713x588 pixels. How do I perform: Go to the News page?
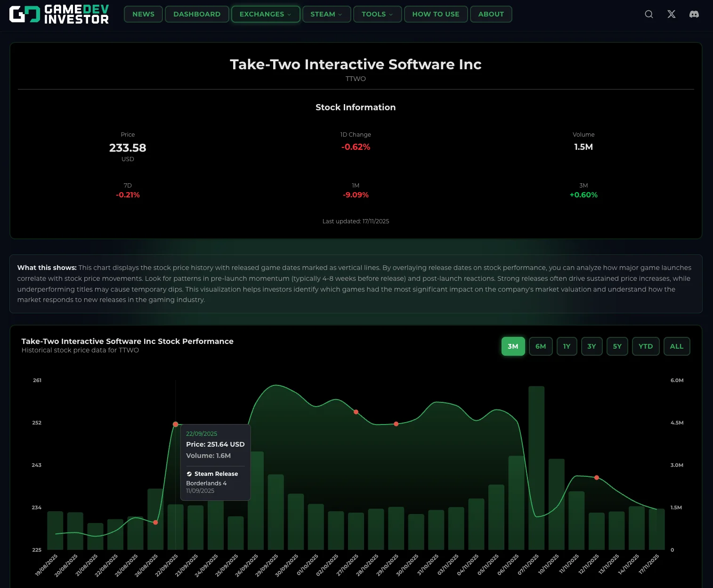point(143,14)
